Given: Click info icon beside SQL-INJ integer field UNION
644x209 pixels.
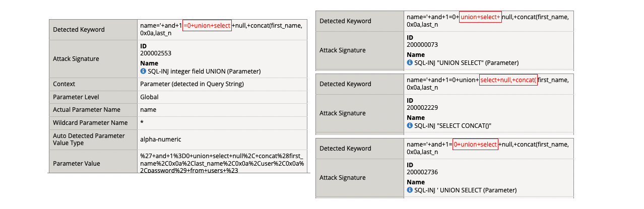Looking at the screenshot, I should (x=143, y=72).
